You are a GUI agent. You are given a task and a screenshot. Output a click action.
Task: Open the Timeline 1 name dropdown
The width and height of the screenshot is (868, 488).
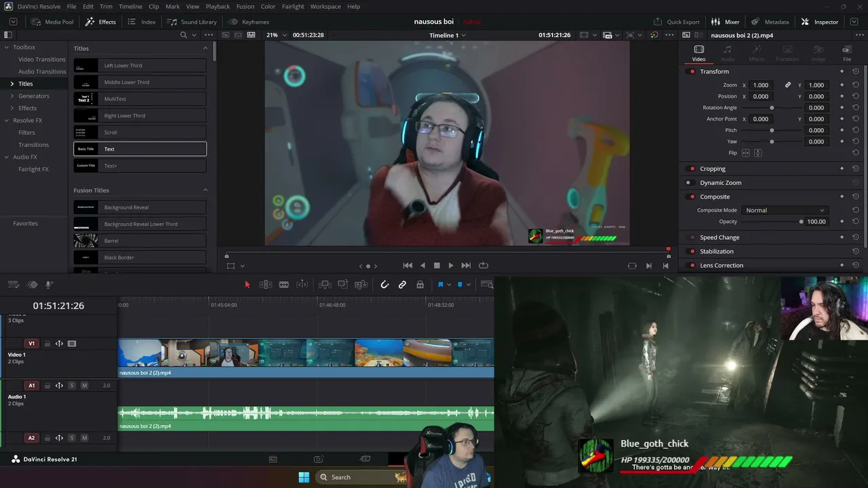(x=448, y=35)
